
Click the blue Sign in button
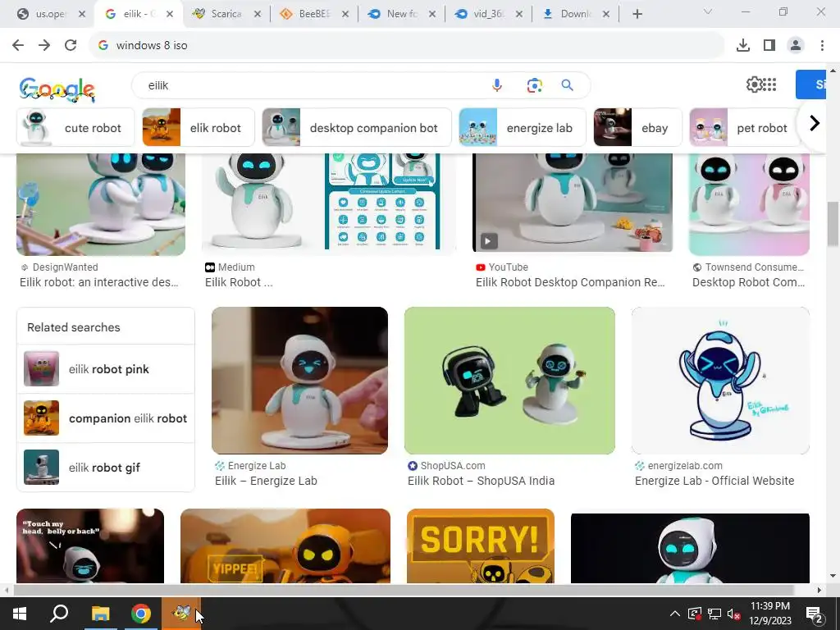click(811, 84)
